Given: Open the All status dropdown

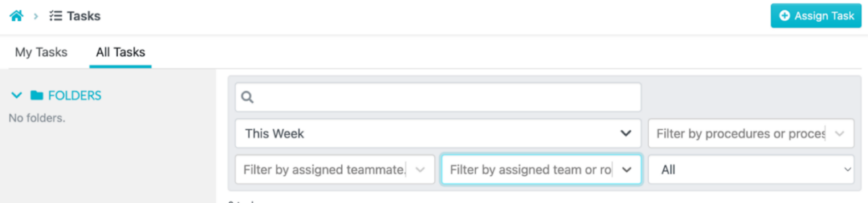Looking at the screenshot, I should pos(751,170).
